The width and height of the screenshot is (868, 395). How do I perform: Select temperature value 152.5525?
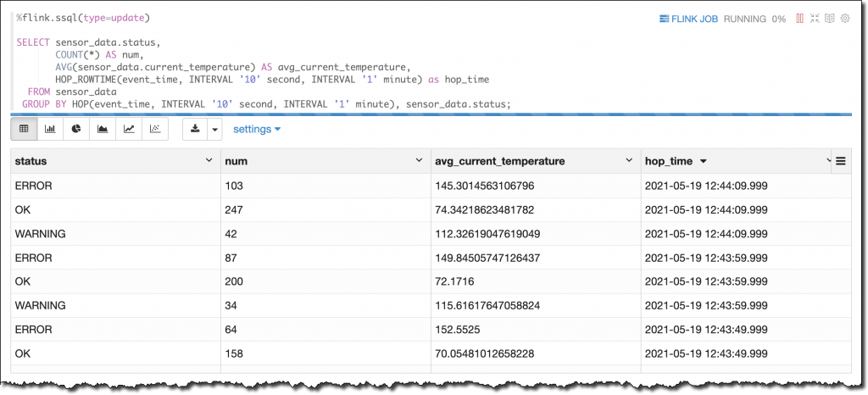[457, 329]
